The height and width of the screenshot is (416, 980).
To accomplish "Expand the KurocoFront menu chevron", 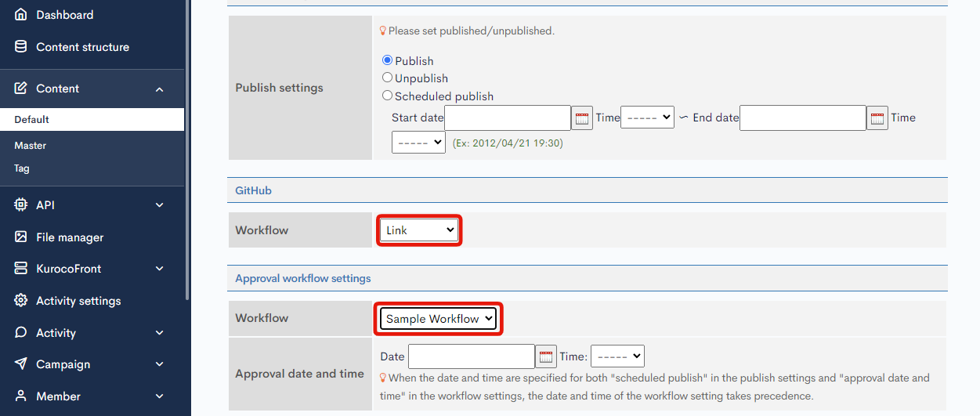I will click(160, 269).
